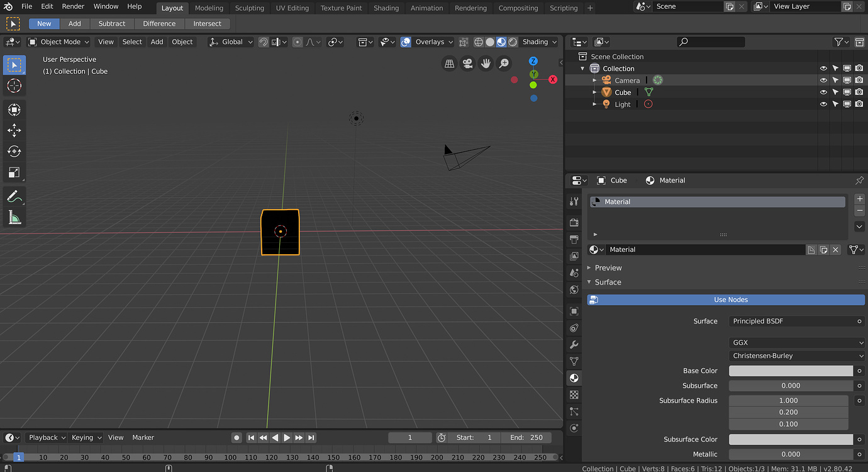Hide the Camera in viewport
Image resolution: width=868 pixels, height=472 pixels.
(823, 81)
